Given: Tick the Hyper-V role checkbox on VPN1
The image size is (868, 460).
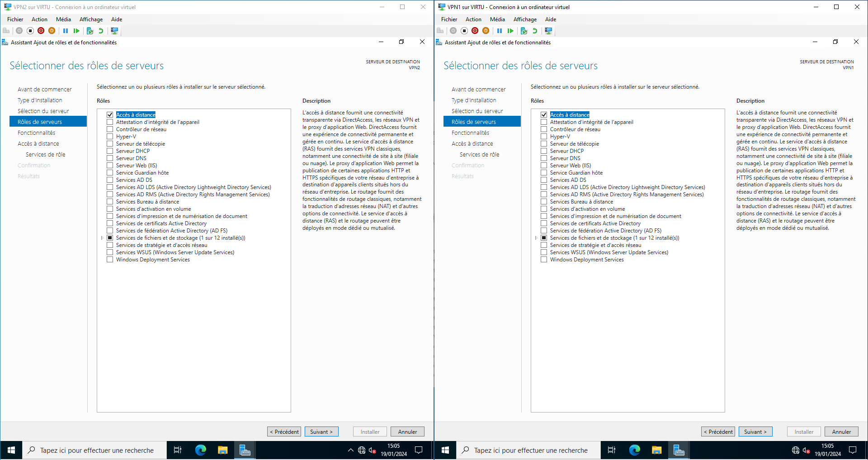Looking at the screenshot, I should [x=544, y=137].
